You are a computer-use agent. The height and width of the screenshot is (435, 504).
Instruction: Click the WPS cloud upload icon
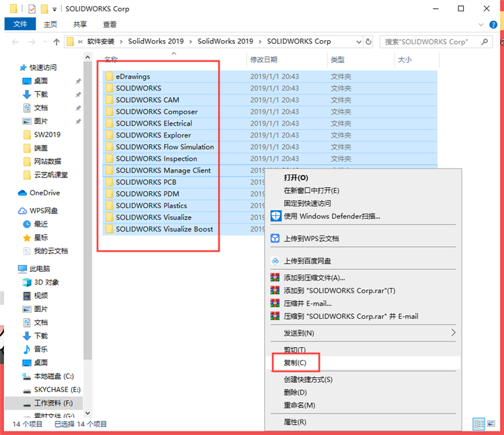click(275, 238)
